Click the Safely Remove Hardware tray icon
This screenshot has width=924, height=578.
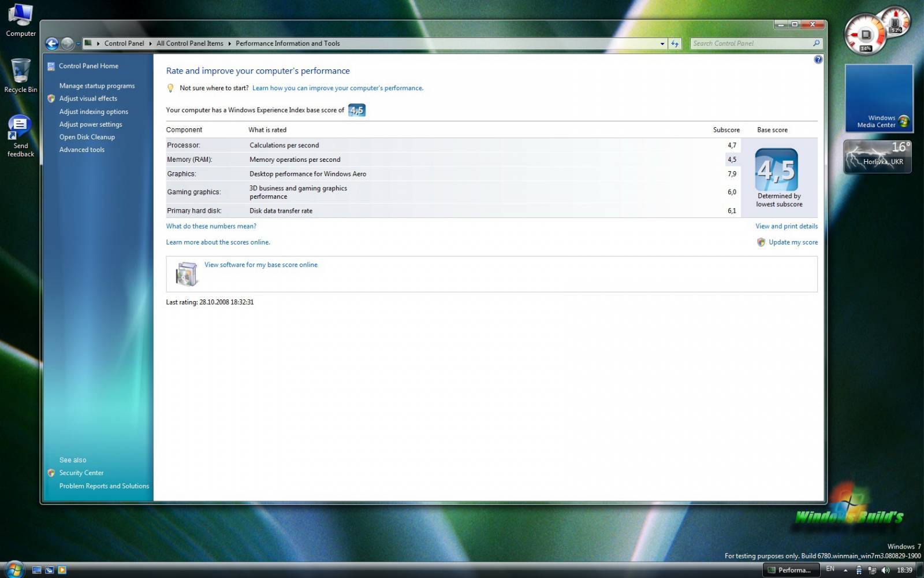coord(859,570)
